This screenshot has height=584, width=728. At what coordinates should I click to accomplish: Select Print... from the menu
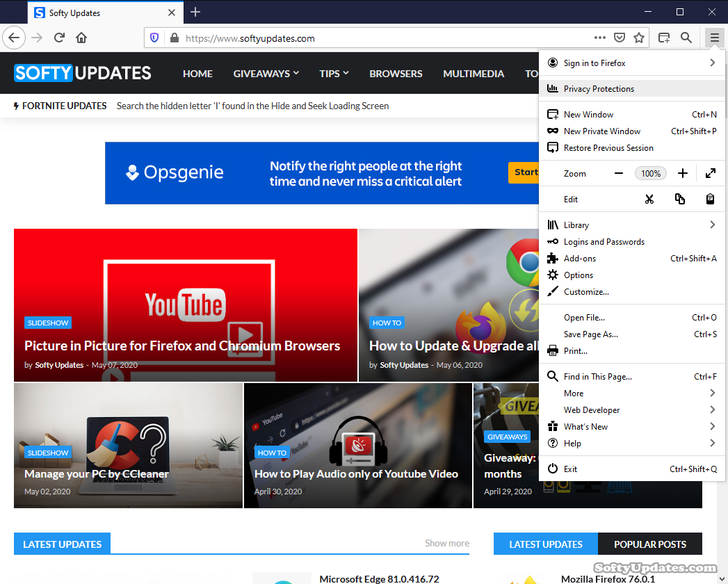[x=632, y=351]
